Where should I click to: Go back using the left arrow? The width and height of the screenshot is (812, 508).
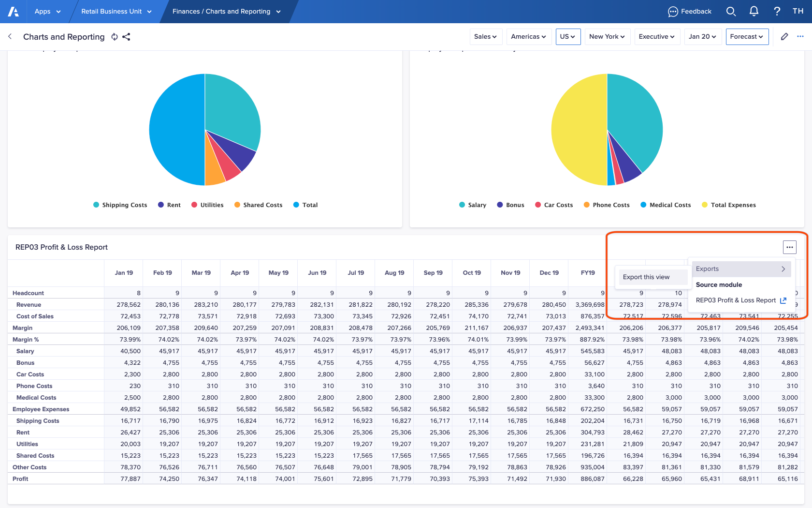[10, 36]
